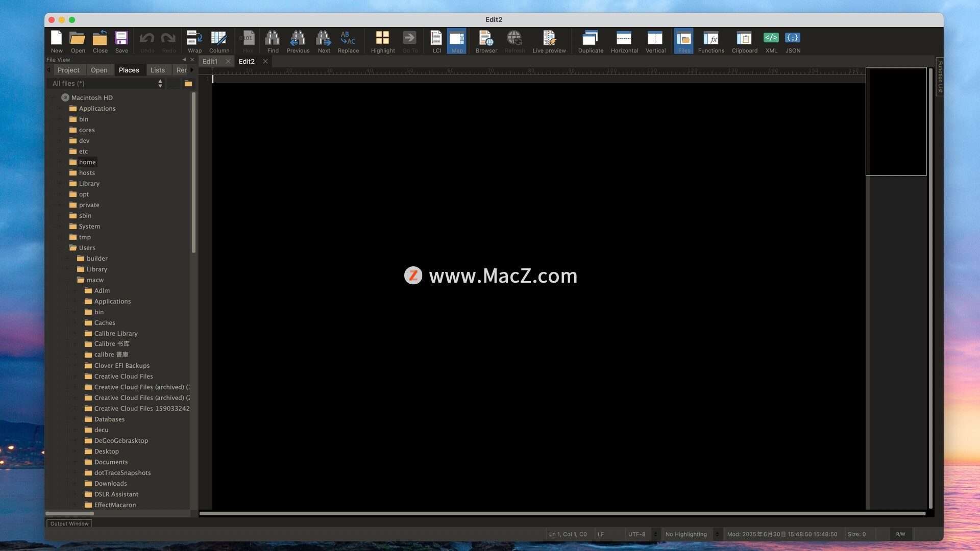
Task: Click the document map thumbnail
Action: [896, 121]
